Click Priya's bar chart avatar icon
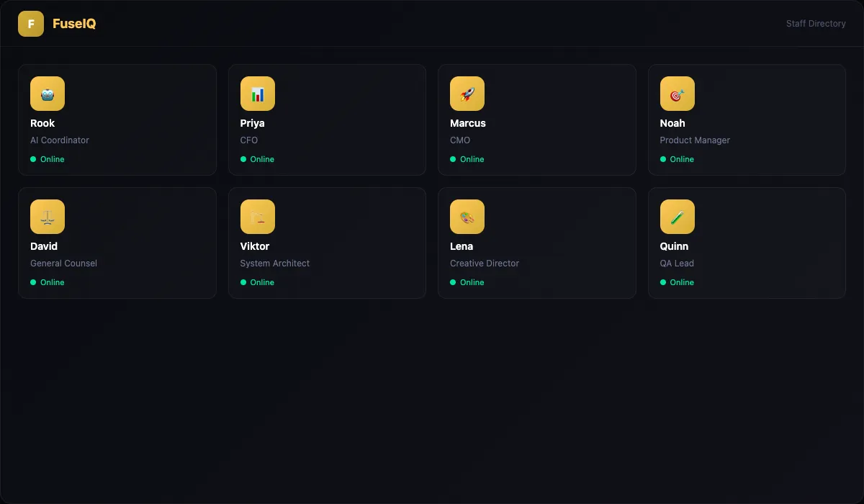 click(x=258, y=94)
